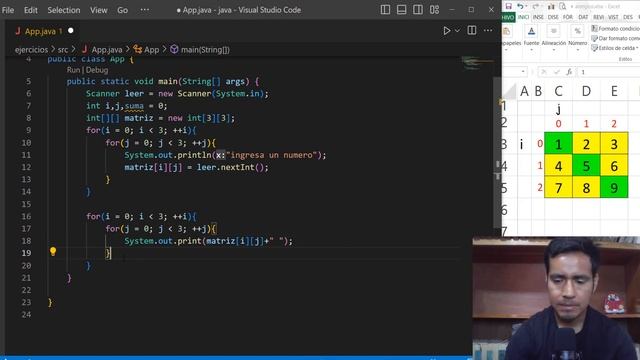
Task: Click the ejercicios breadcrumb
Action: (x=31, y=50)
